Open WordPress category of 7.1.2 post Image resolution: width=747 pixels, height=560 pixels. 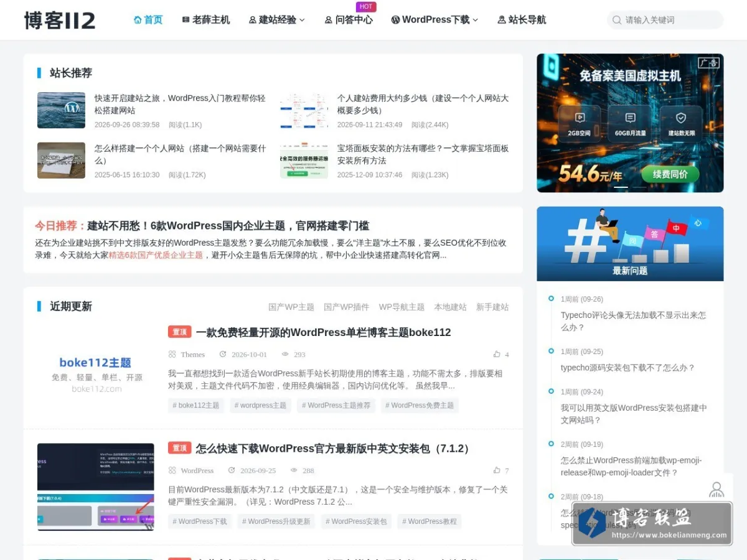pos(197,470)
